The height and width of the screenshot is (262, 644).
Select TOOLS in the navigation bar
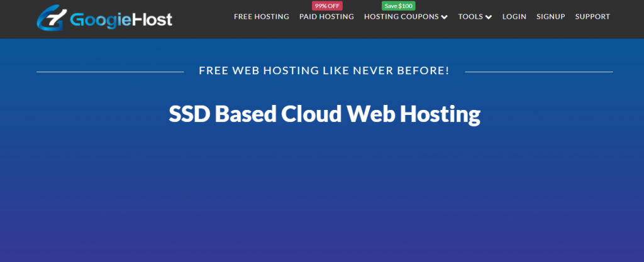click(x=470, y=17)
